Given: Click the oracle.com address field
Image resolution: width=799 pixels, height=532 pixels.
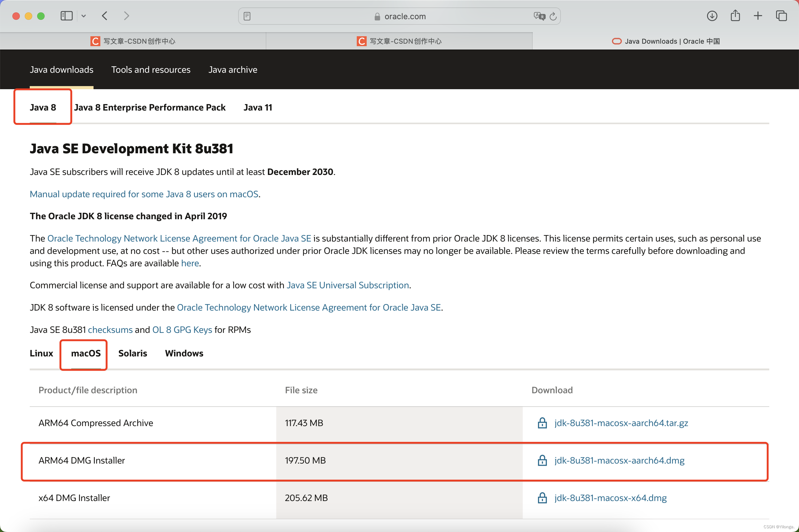Looking at the screenshot, I should [404, 16].
